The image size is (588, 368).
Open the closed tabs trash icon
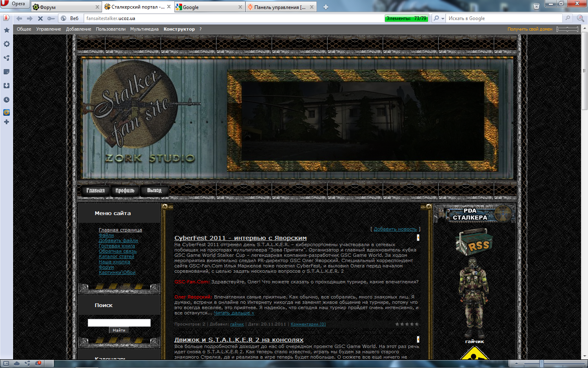(x=537, y=7)
